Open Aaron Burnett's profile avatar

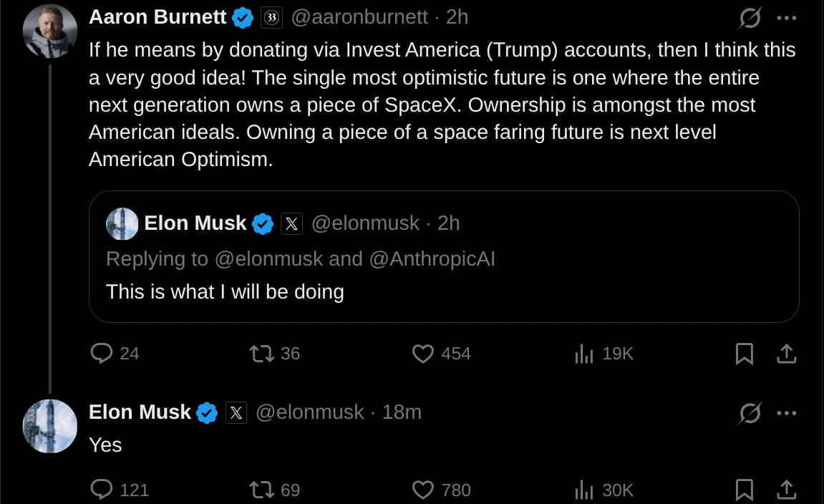coord(50,31)
